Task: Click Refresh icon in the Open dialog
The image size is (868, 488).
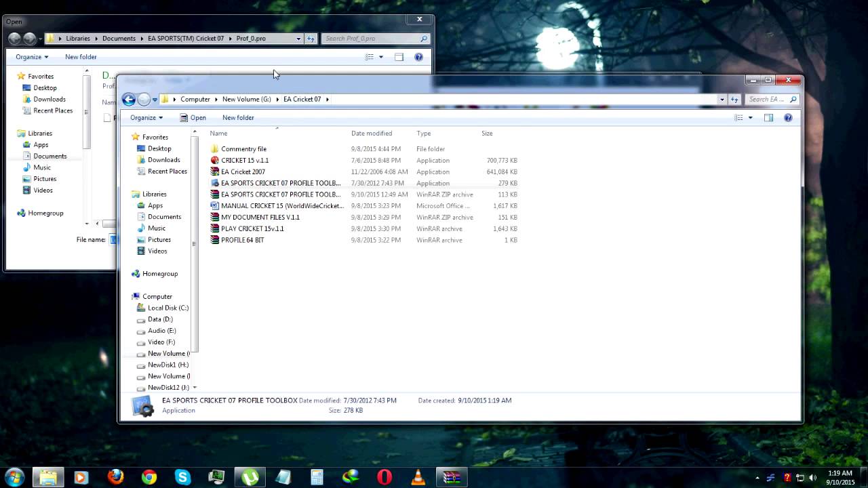Action: point(311,39)
